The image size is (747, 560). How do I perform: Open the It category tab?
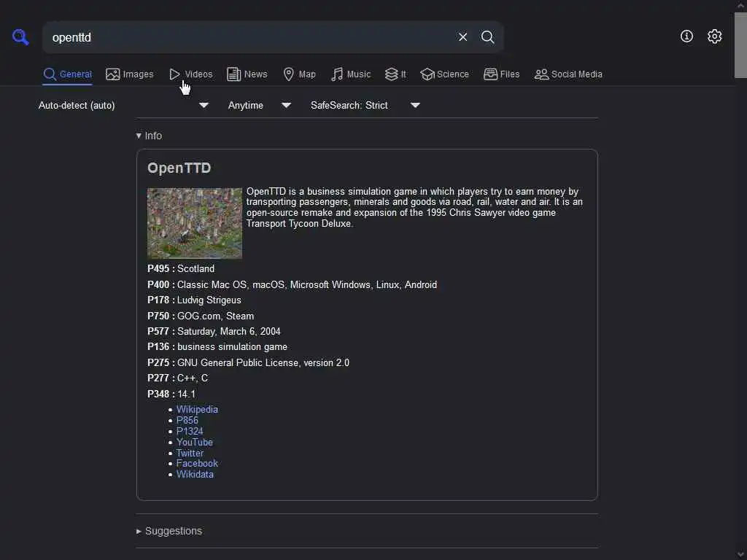tap(395, 74)
